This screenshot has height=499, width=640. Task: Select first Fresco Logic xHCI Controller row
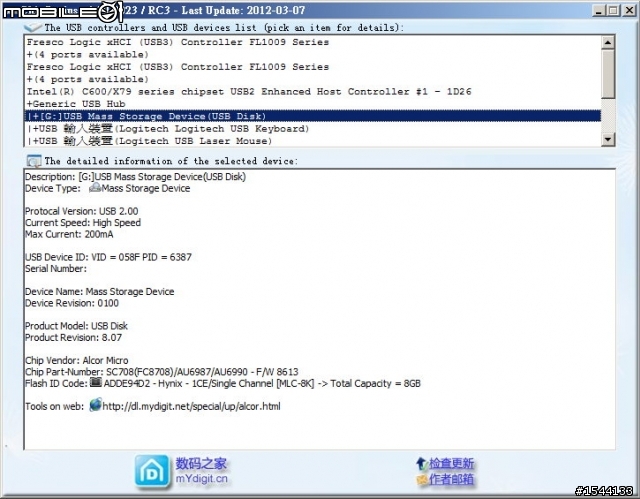(313, 42)
